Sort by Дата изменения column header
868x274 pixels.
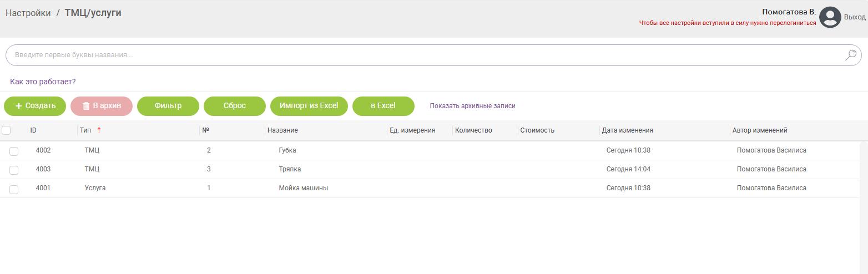pyautogui.click(x=627, y=130)
